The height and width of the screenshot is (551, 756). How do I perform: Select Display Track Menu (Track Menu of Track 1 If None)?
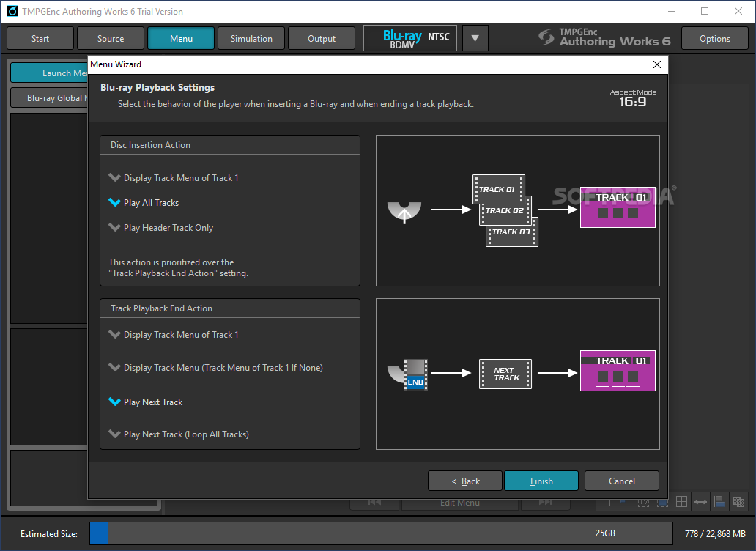(x=215, y=368)
